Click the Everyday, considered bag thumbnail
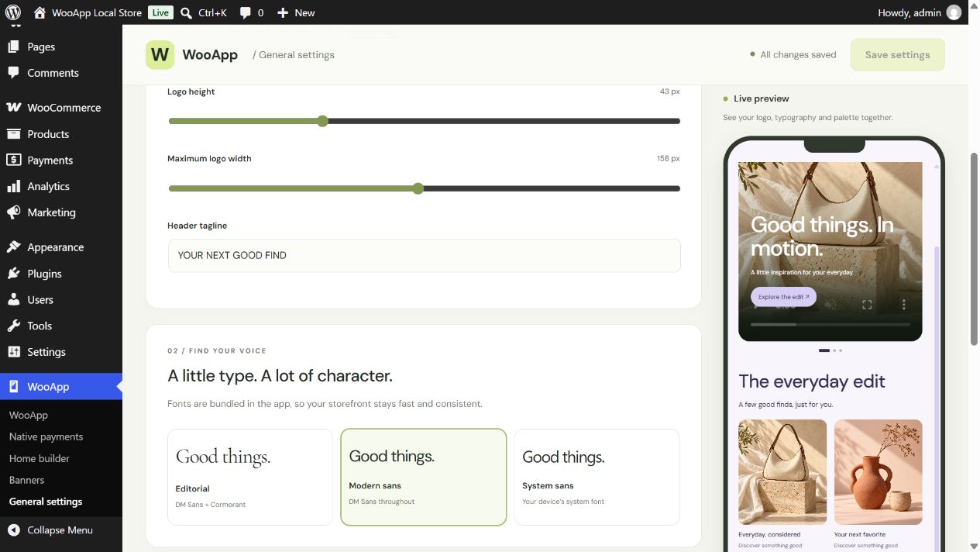 tap(782, 472)
